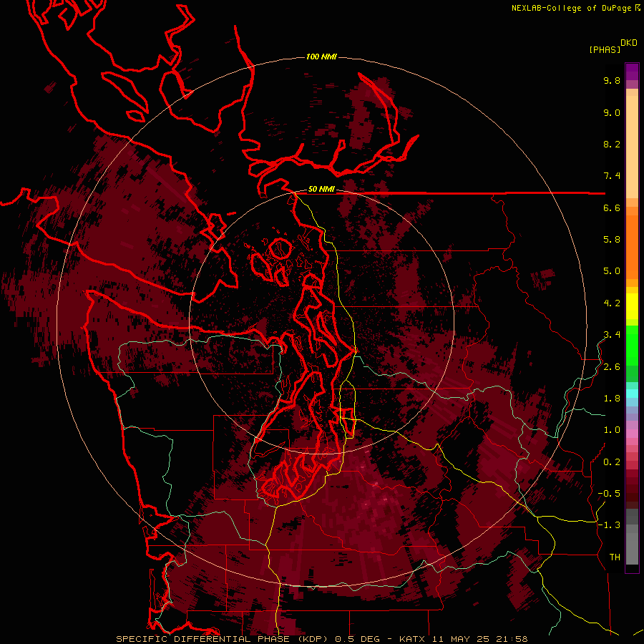The width and height of the screenshot is (644, 644).
Task: Click the 9.0 legend value
Action: click(x=612, y=112)
